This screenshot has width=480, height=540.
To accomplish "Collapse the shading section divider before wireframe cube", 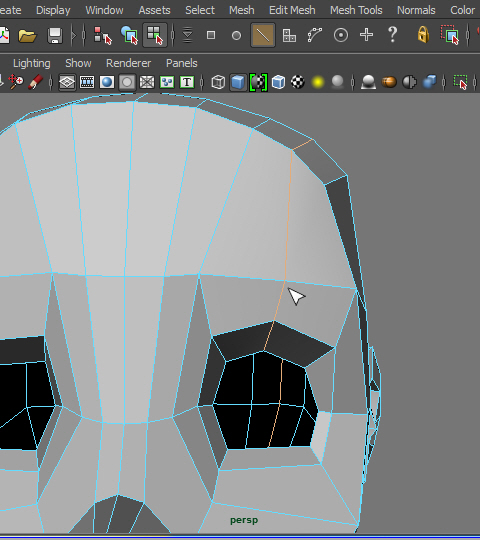I will click(202, 82).
